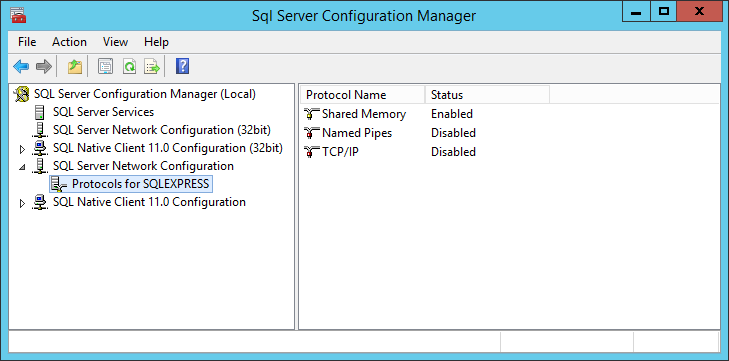Expand the SQL Native Client 11.0 Configuration node
Screen dimensions: 729x361
(22, 203)
